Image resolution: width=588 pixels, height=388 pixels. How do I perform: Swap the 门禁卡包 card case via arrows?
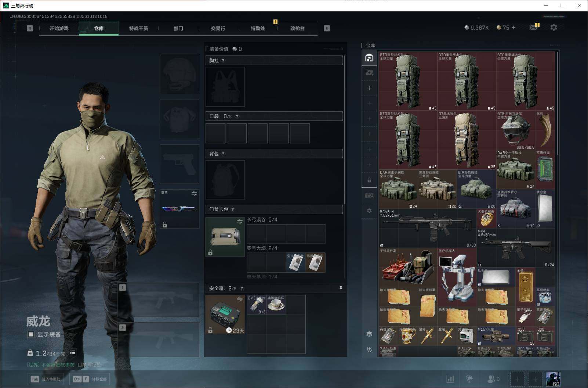[240, 221]
